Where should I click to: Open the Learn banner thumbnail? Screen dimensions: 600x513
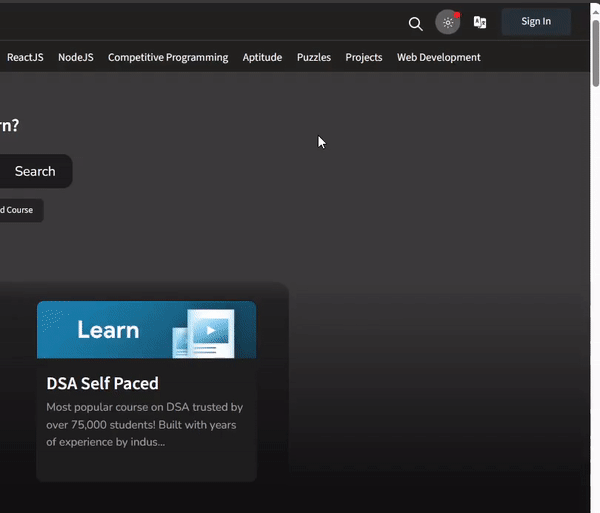point(147,330)
